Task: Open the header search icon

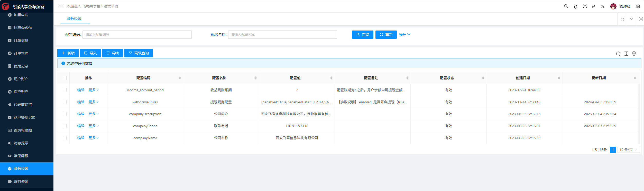Action: (x=566, y=6)
